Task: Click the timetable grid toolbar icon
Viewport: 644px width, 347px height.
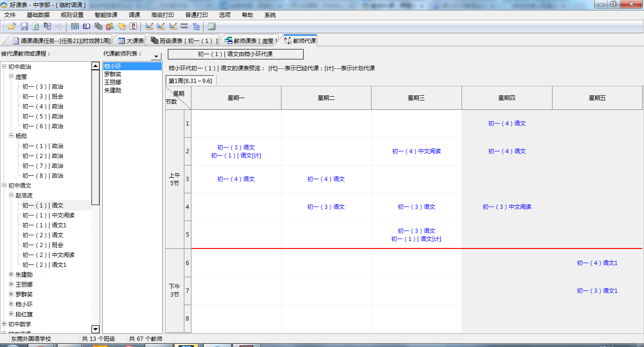Action: (x=75, y=26)
